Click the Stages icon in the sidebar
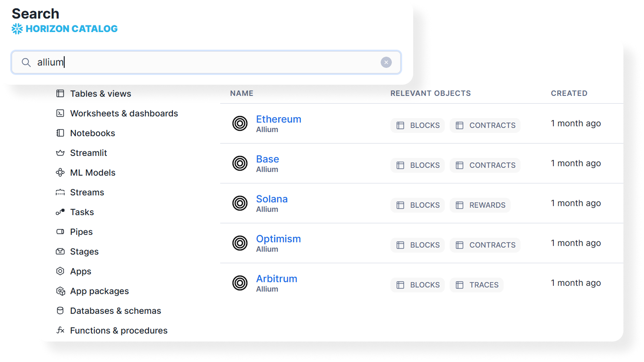The width and height of the screenshot is (644, 362). click(x=60, y=251)
